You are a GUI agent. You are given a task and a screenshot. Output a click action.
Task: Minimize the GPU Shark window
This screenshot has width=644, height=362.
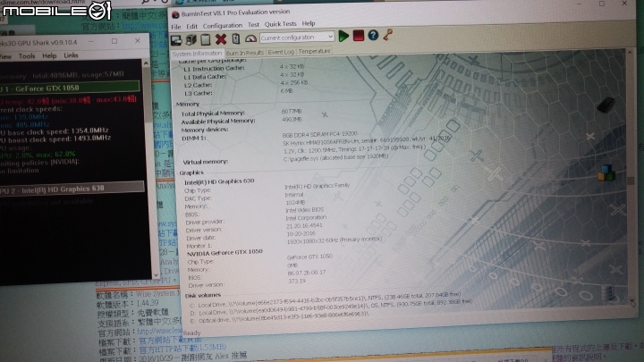point(91,42)
